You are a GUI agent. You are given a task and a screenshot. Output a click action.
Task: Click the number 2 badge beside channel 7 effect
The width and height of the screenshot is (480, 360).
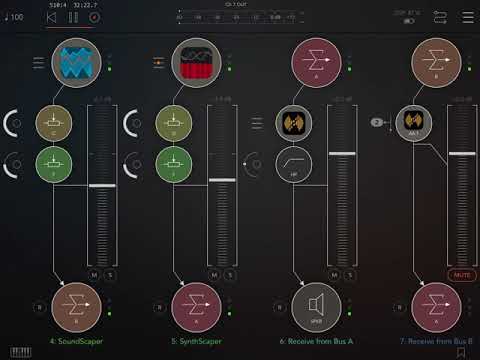click(377, 122)
